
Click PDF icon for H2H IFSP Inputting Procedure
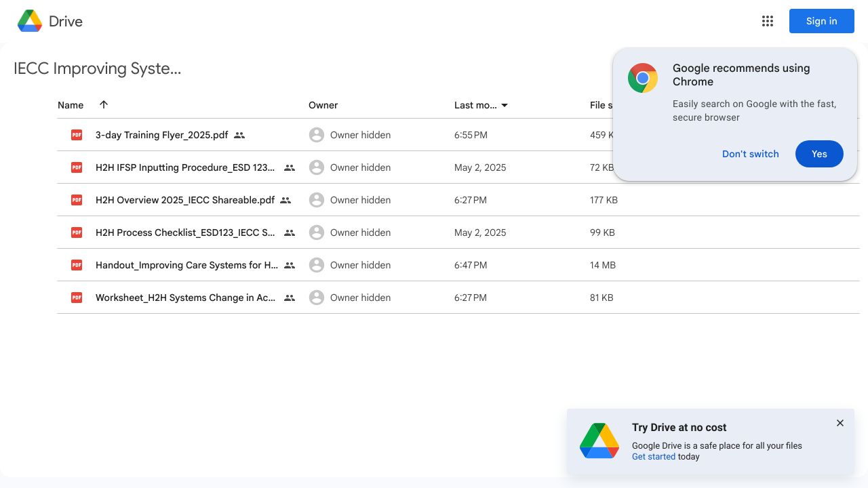click(x=77, y=167)
